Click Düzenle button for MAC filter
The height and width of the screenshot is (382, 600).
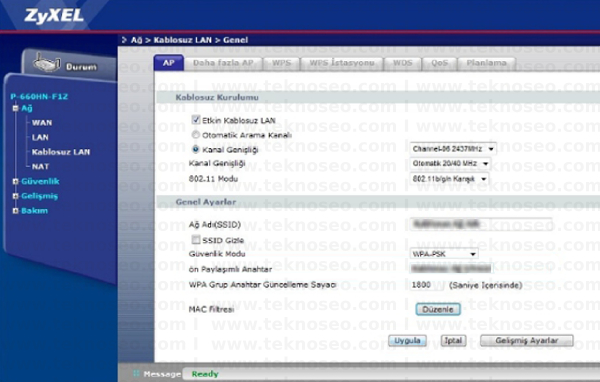[438, 309]
